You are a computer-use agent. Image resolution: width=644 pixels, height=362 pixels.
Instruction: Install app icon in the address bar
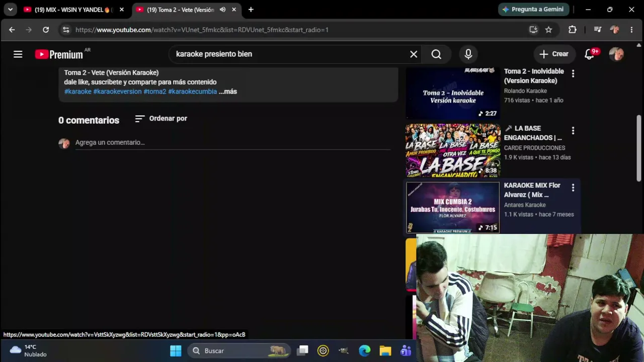click(x=533, y=30)
